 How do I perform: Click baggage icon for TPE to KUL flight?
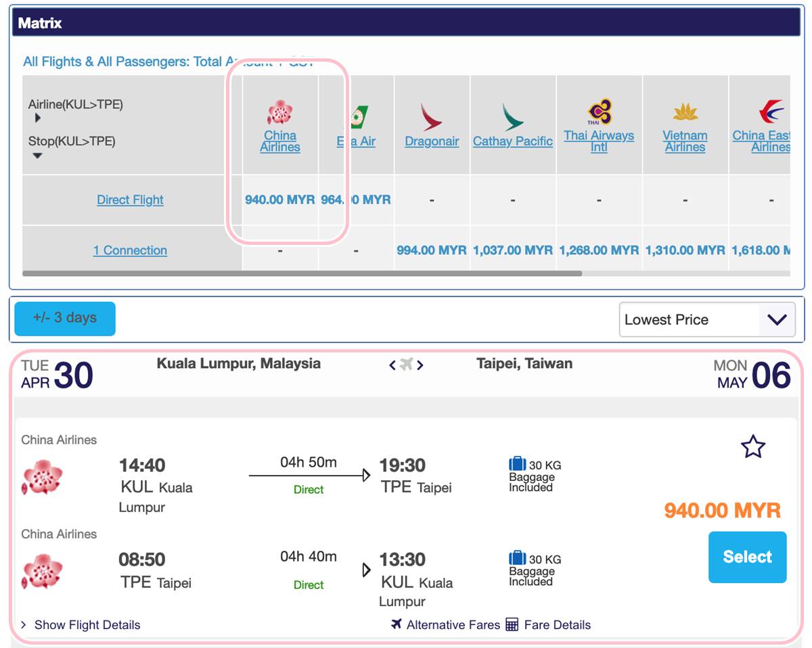click(517, 559)
